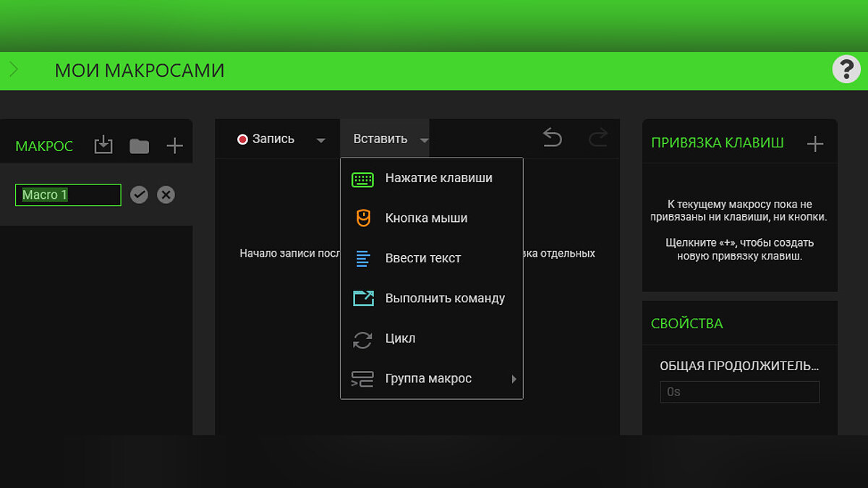868x488 pixels.
Task: Expand the Запись dropdown arrow
Action: [320, 140]
